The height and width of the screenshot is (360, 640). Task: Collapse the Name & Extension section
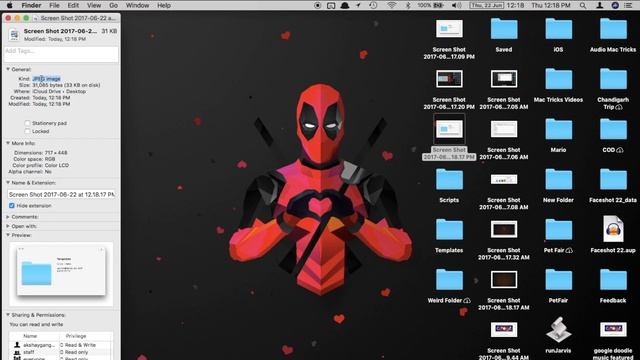pyautogui.click(x=8, y=183)
